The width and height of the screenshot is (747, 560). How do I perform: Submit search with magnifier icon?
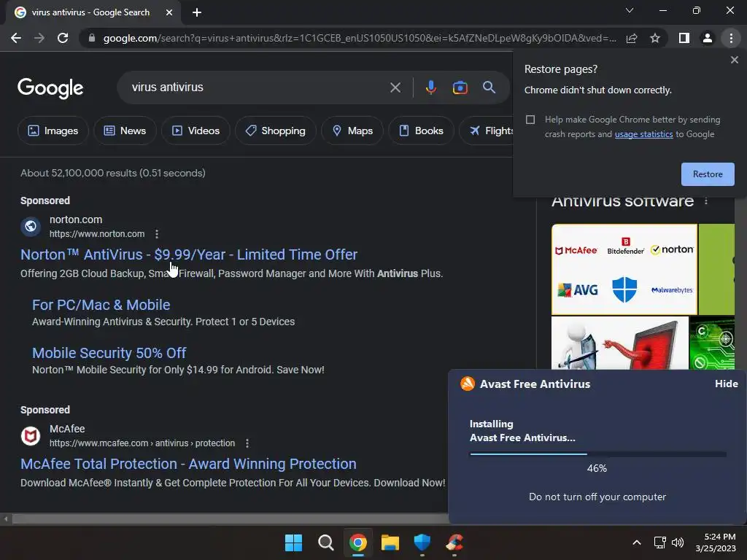coord(489,87)
